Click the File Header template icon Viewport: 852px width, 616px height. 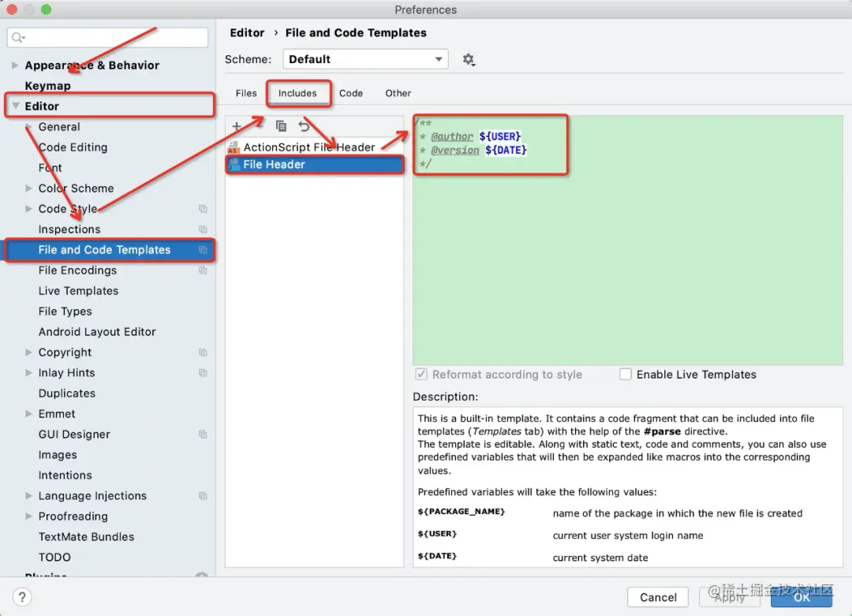click(234, 164)
